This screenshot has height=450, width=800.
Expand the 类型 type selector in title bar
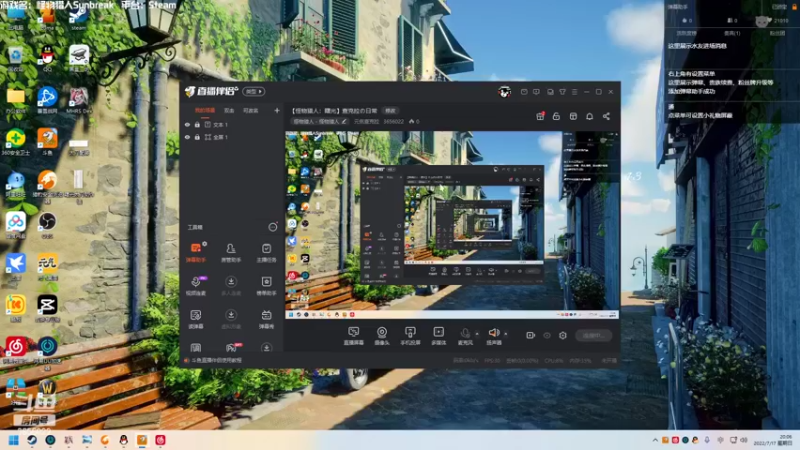pyautogui.click(x=254, y=91)
